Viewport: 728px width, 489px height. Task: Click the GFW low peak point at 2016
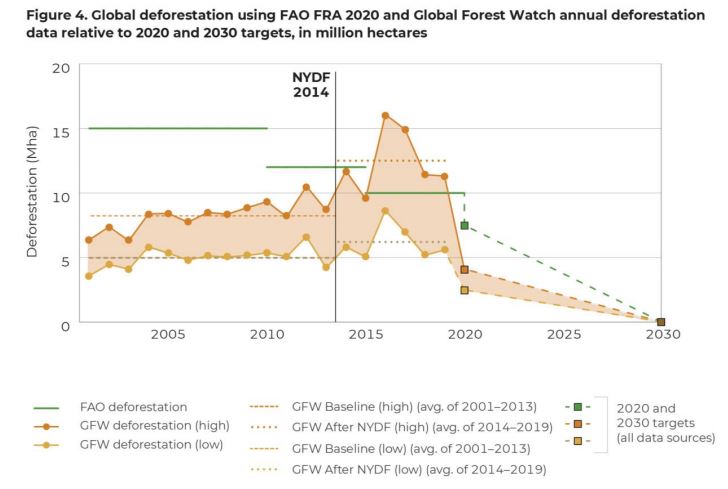[x=385, y=211]
